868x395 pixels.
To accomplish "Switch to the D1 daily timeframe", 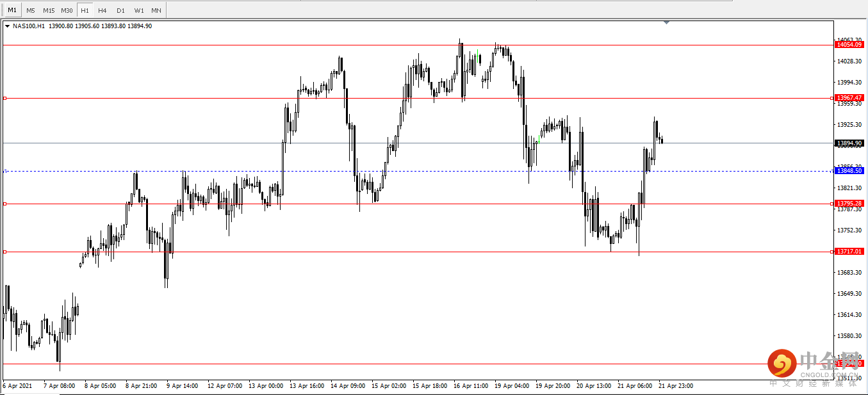I will (120, 10).
